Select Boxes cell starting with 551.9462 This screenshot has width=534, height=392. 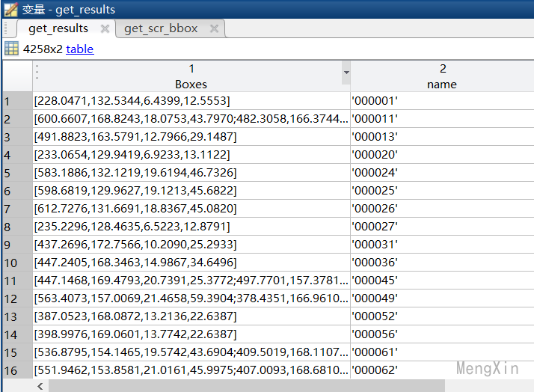pyautogui.click(x=191, y=370)
